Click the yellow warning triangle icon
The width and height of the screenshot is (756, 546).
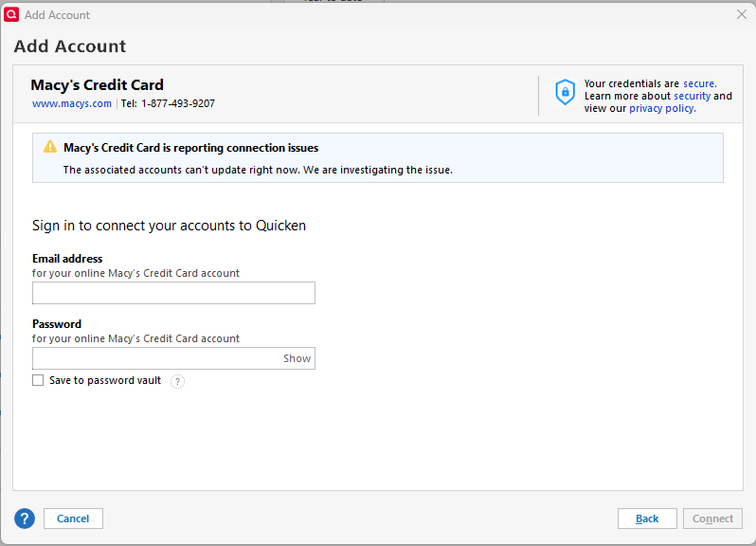click(x=50, y=147)
